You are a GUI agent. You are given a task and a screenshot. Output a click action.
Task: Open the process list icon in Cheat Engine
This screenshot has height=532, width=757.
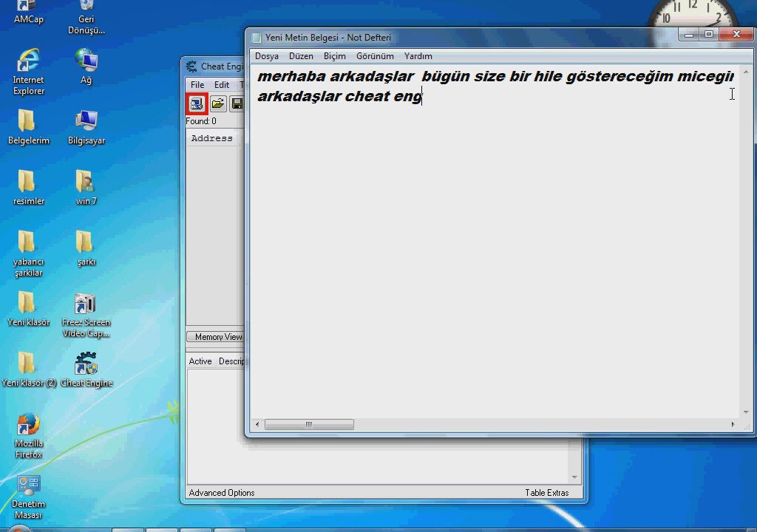[197, 103]
